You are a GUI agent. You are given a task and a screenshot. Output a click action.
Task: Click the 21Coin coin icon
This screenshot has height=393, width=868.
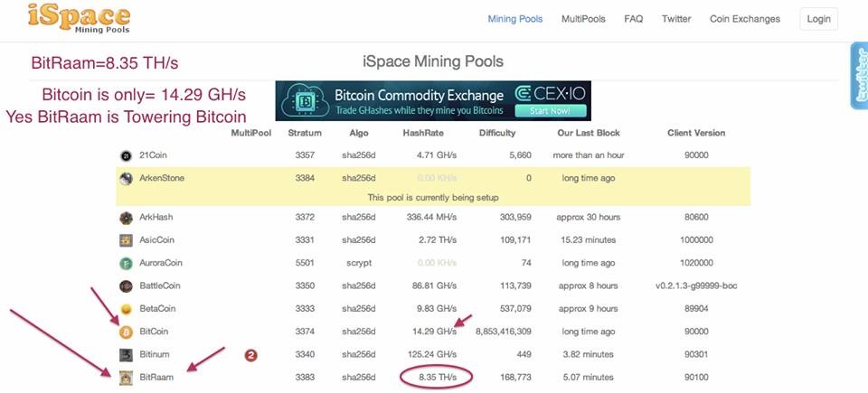click(127, 156)
